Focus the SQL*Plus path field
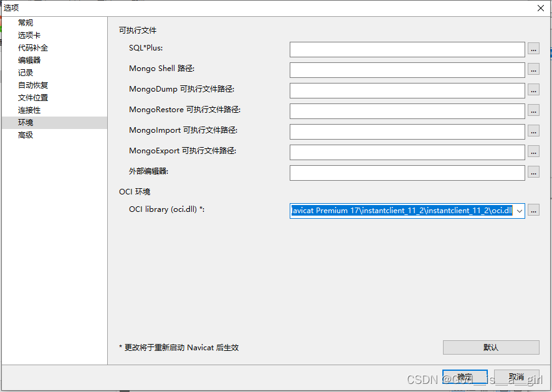The image size is (552, 392). 407,49
